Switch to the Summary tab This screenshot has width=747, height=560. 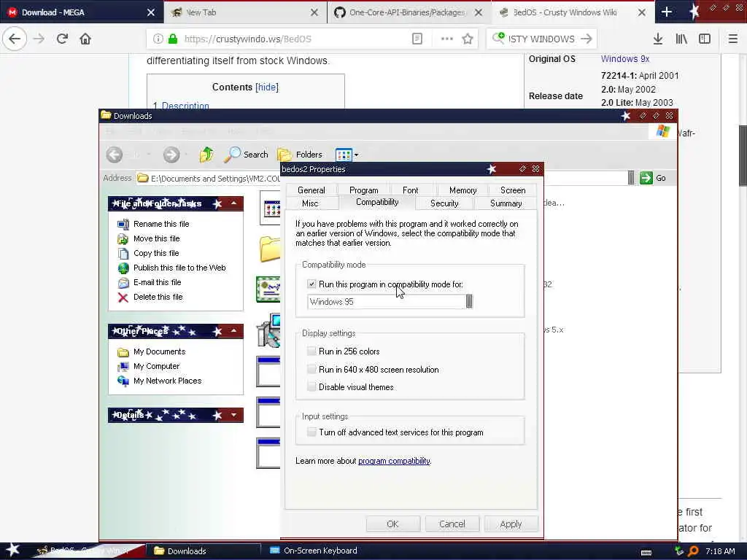click(x=506, y=203)
